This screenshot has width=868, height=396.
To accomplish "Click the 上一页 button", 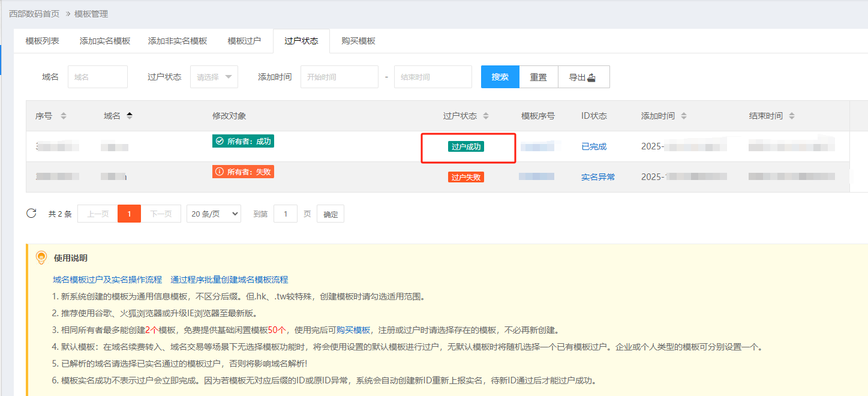I will [x=98, y=214].
